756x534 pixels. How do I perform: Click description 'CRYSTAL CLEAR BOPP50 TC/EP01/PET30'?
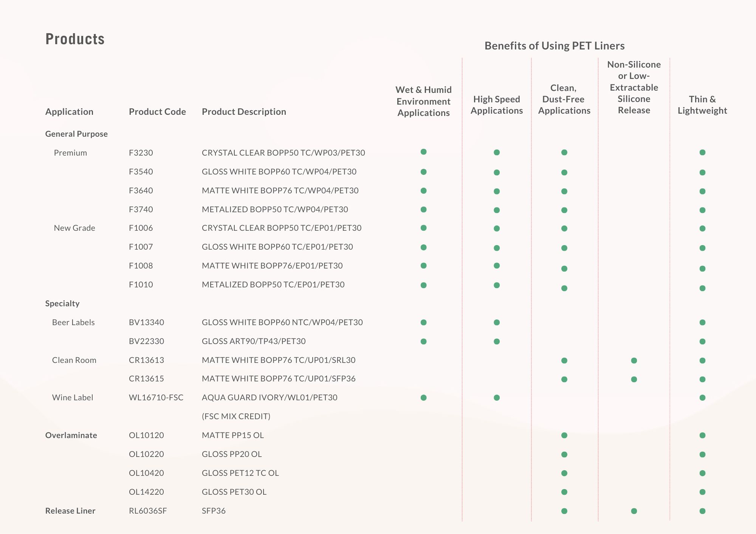pyautogui.click(x=282, y=228)
